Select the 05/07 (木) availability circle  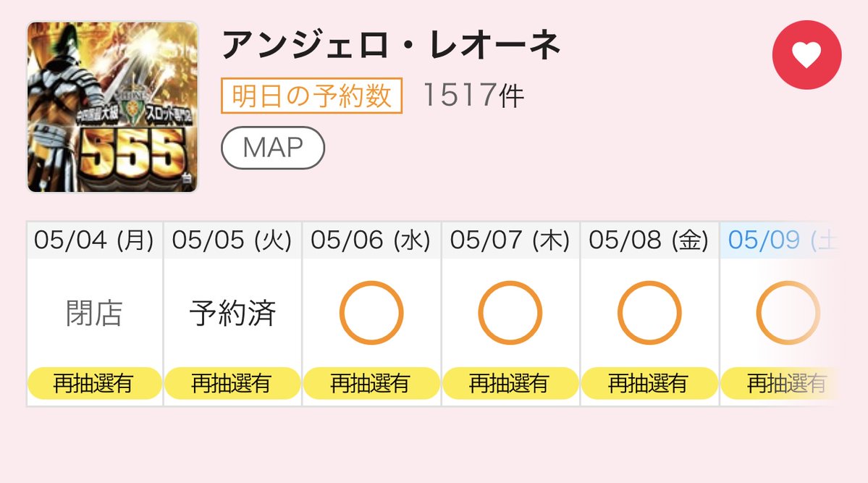coord(510,313)
